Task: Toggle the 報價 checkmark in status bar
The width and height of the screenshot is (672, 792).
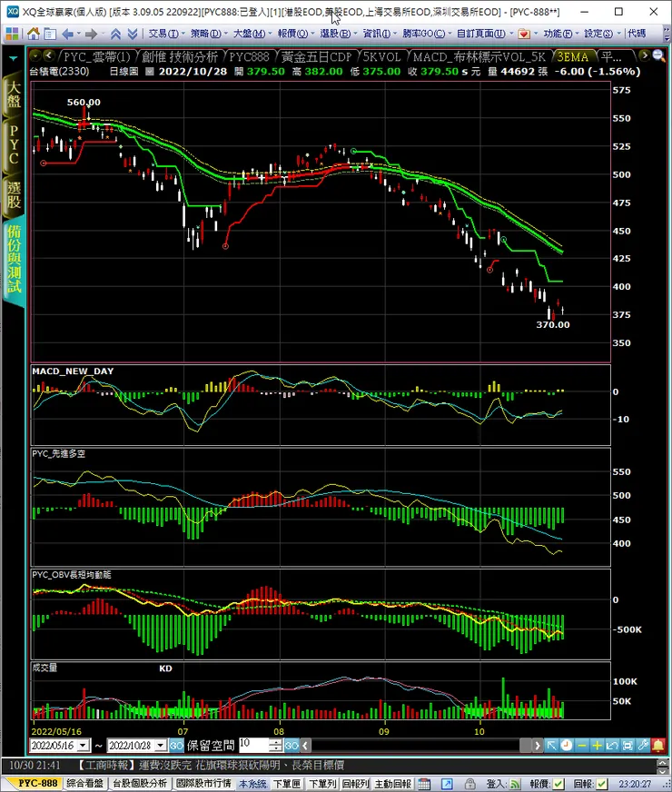Action: (x=558, y=784)
